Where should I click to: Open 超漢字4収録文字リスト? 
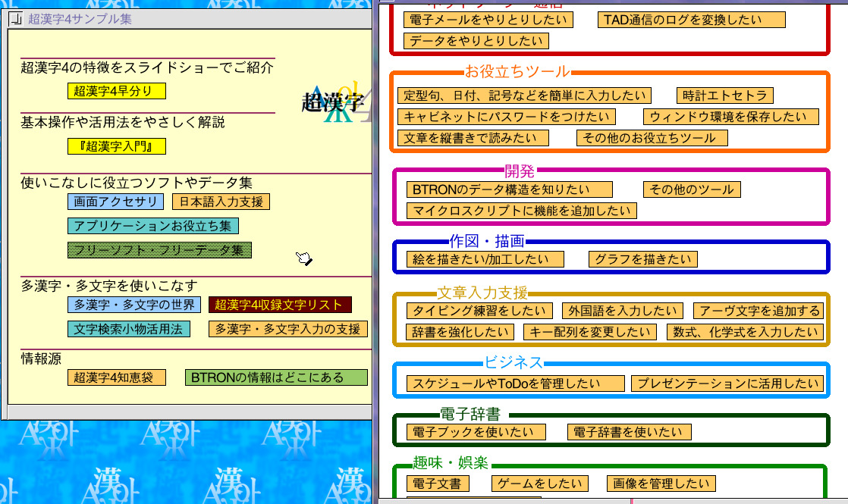[280, 305]
